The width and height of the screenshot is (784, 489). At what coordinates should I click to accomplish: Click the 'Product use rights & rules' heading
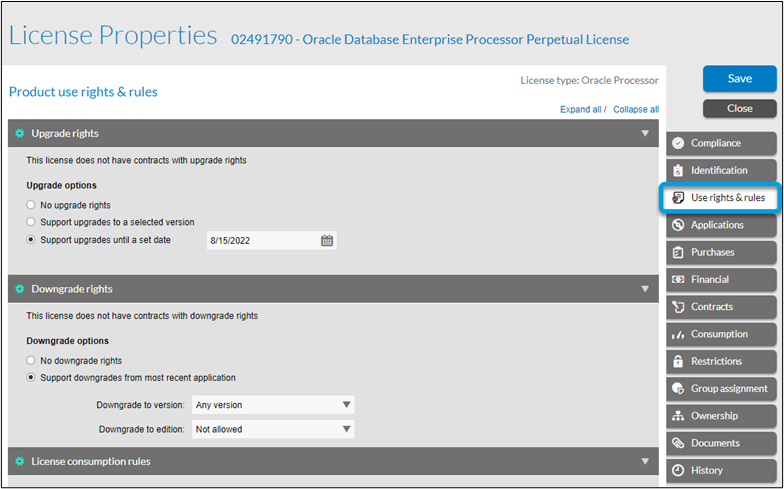84,92
